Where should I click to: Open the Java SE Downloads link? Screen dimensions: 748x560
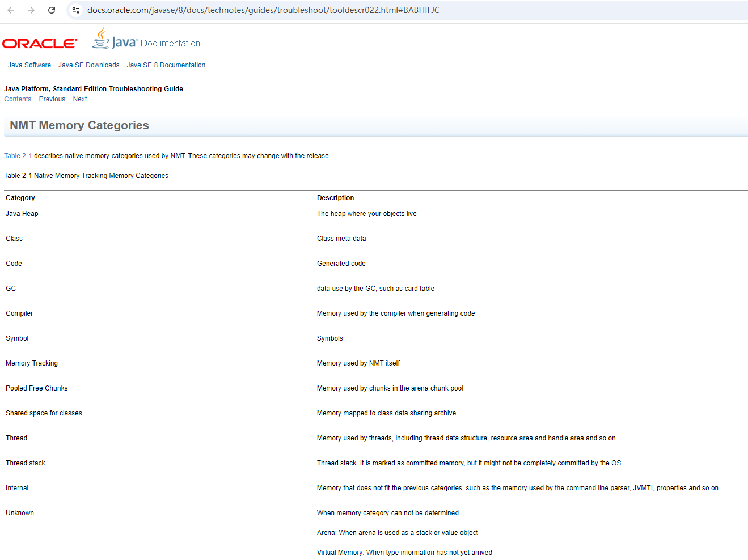[89, 65]
